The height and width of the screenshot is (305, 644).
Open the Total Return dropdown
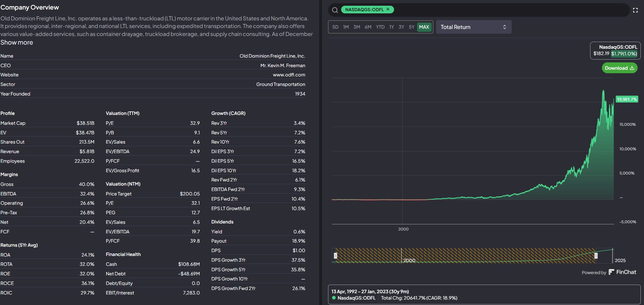473,27
